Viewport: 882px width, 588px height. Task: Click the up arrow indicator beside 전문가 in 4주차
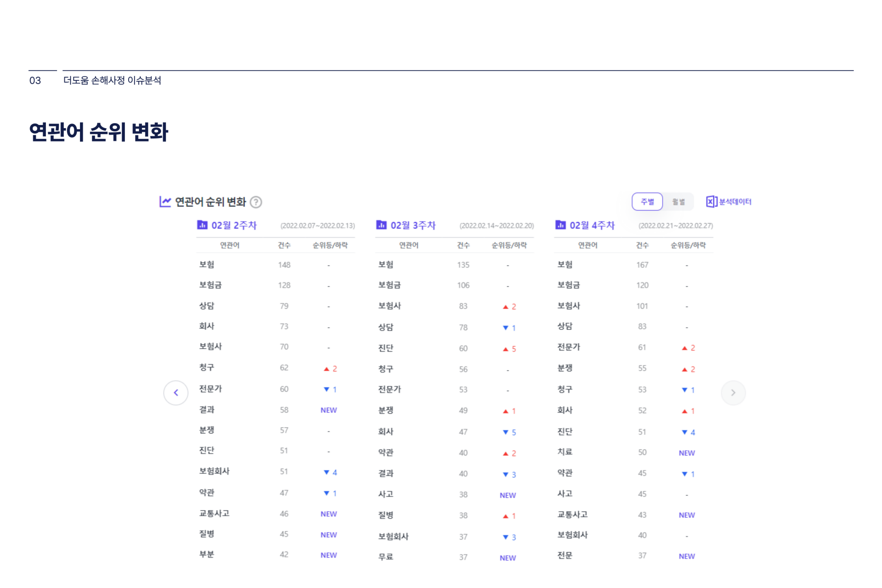[684, 348]
